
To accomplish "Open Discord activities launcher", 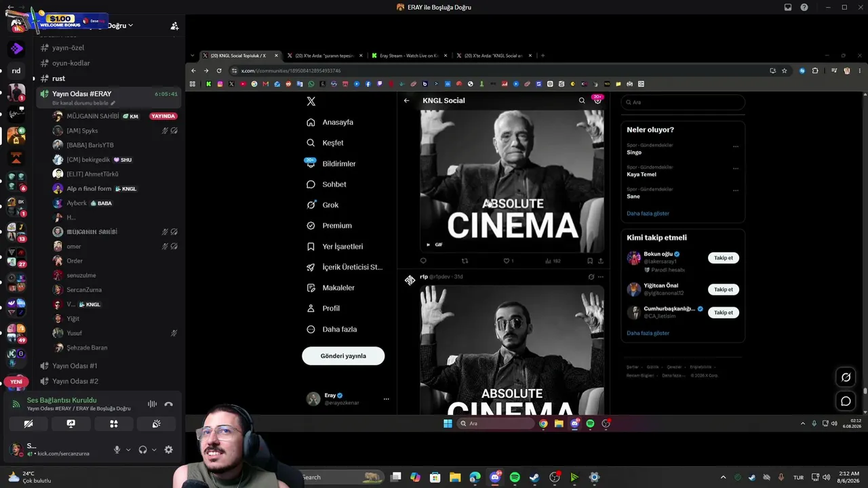I will [114, 424].
